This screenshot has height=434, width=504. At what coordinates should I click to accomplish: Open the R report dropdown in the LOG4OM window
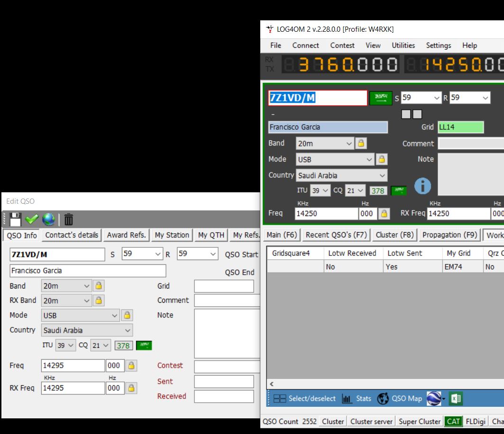pyautogui.click(x=486, y=98)
